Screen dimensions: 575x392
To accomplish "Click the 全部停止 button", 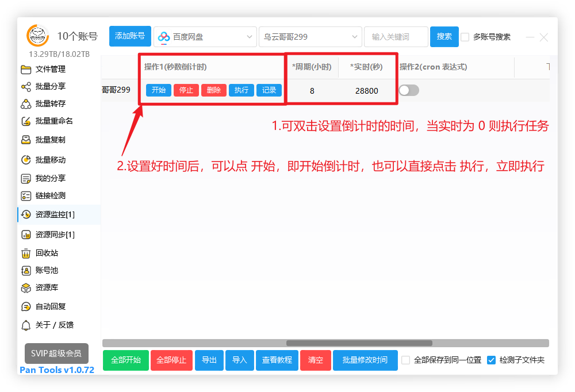I will (x=171, y=360).
